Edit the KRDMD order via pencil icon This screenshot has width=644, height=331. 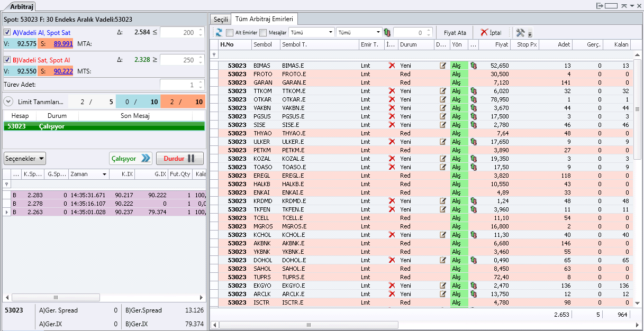click(x=443, y=201)
